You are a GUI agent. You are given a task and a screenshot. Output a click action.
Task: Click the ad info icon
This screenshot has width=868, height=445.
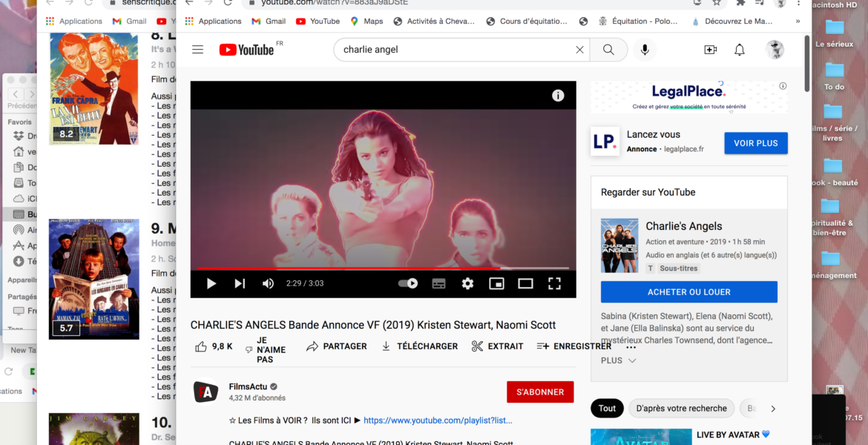point(783,86)
